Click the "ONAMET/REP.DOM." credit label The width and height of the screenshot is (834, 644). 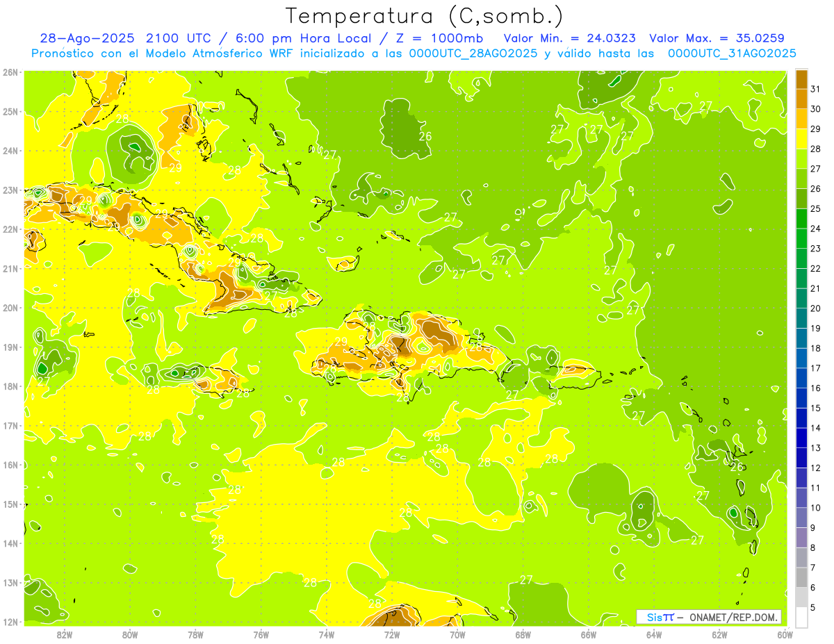coord(734,617)
